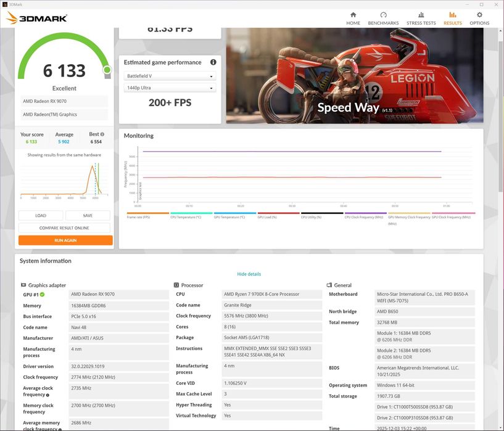This screenshot has height=431, width=504.
Task: Click the Speed Way benchmark image
Action: click(355, 76)
